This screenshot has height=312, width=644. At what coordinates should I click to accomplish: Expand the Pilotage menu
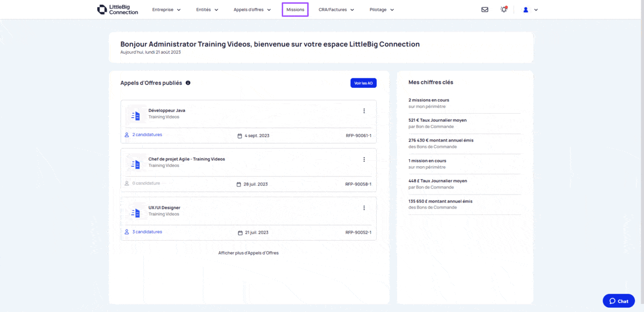click(x=382, y=10)
